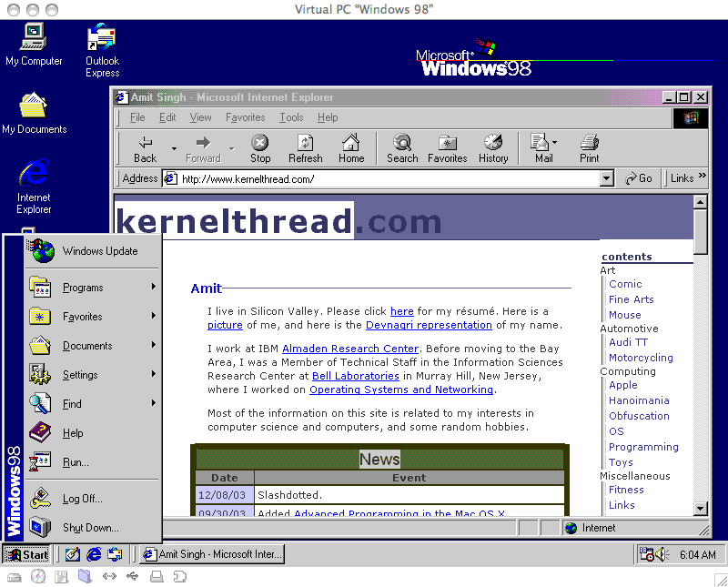Open the View menu in Internet Explorer
The image size is (728, 587).
(x=200, y=117)
